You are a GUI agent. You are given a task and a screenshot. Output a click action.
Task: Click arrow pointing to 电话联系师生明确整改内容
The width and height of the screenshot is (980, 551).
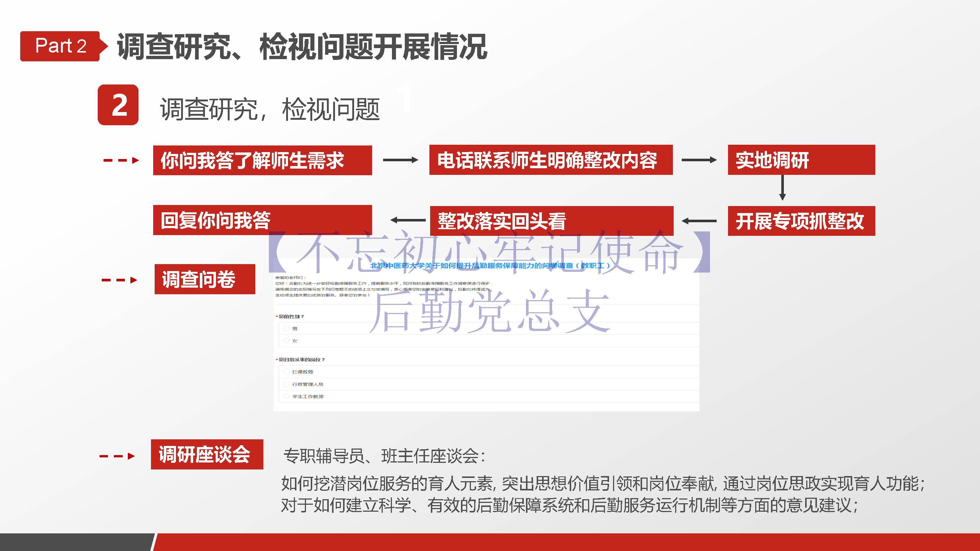coord(400,160)
